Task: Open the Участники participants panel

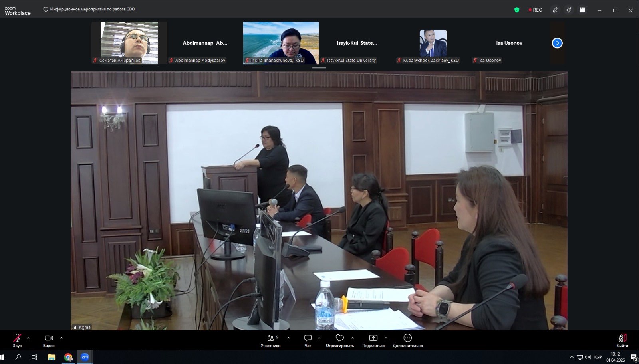Action: click(271, 340)
